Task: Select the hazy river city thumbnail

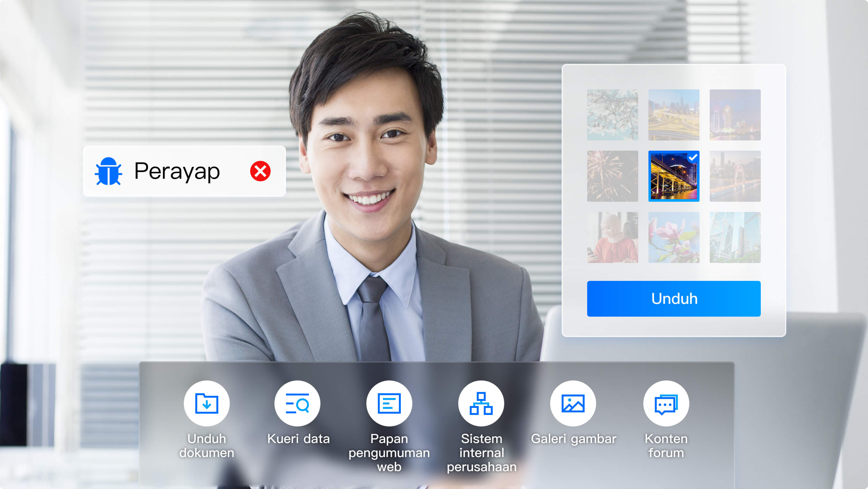Action: click(x=735, y=176)
